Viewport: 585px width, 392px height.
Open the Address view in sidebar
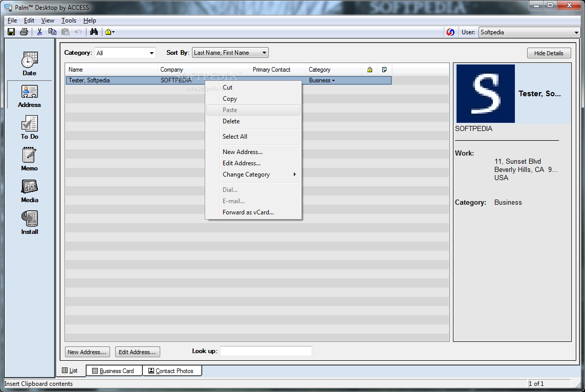30,96
